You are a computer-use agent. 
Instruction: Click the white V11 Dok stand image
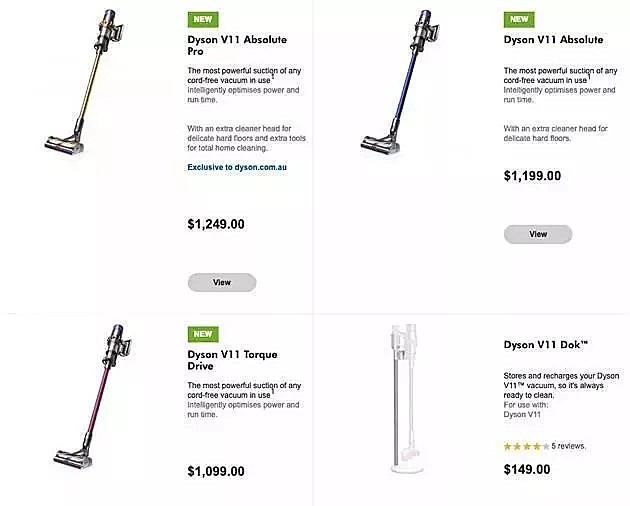pyautogui.click(x=406, y=399)
